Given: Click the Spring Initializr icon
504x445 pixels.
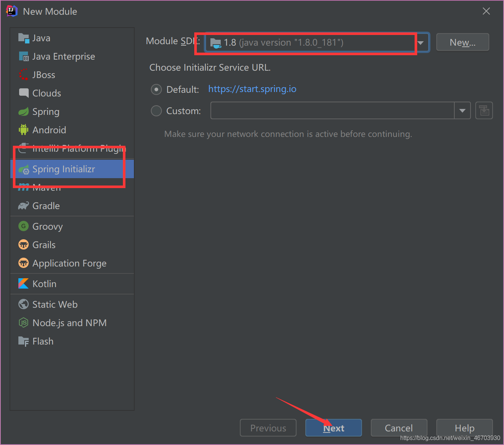Looking at the screenshot, I should pyautogui.click(x=24, y=169).
